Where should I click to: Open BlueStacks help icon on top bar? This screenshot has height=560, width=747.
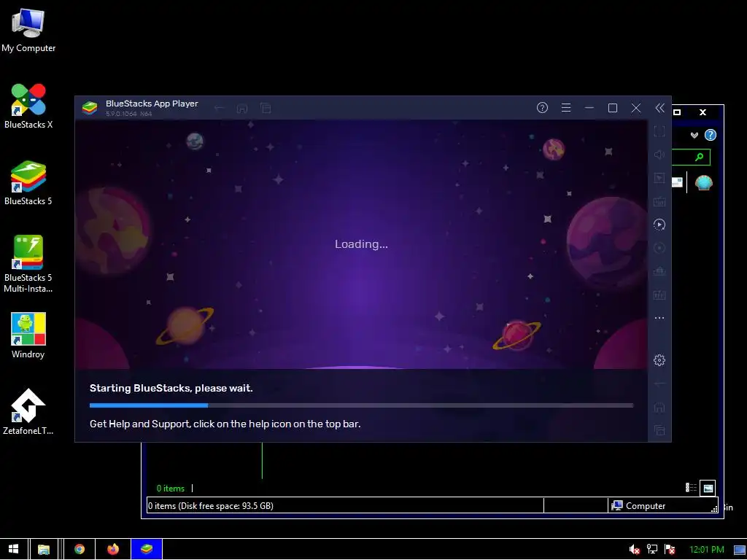(542, 108)
